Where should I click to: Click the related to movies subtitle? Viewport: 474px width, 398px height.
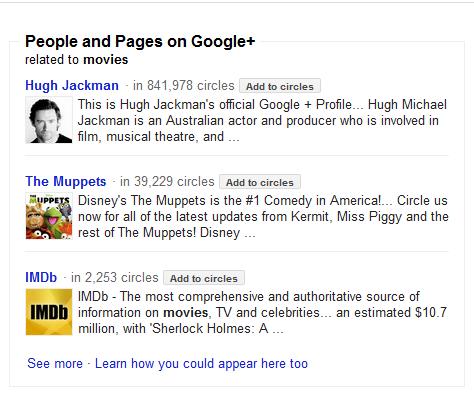pos(77,60)
